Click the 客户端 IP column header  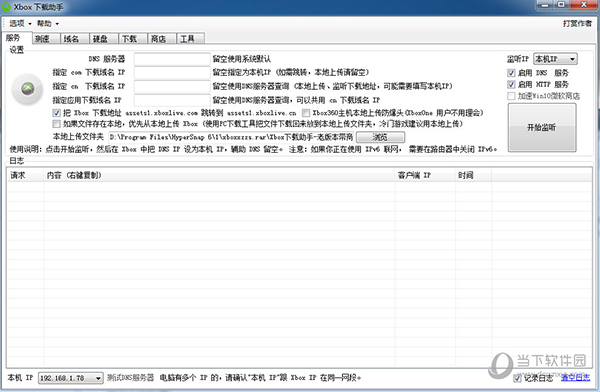425,175
